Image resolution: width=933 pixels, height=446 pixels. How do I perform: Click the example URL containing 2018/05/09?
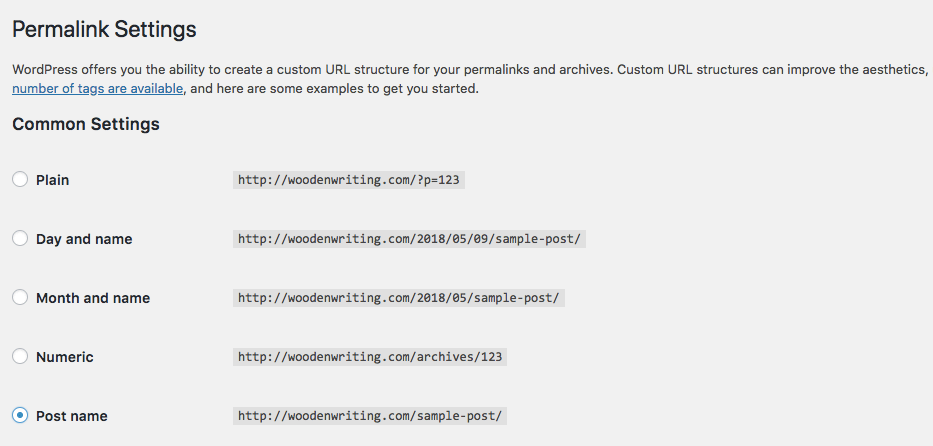(x=409, y=239)
